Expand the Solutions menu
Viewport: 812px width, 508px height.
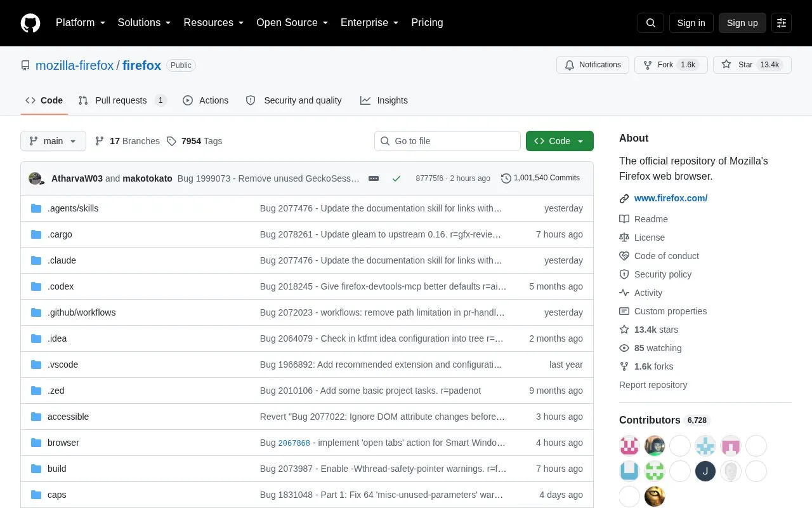pyautogui.click(x=144, y=23)
